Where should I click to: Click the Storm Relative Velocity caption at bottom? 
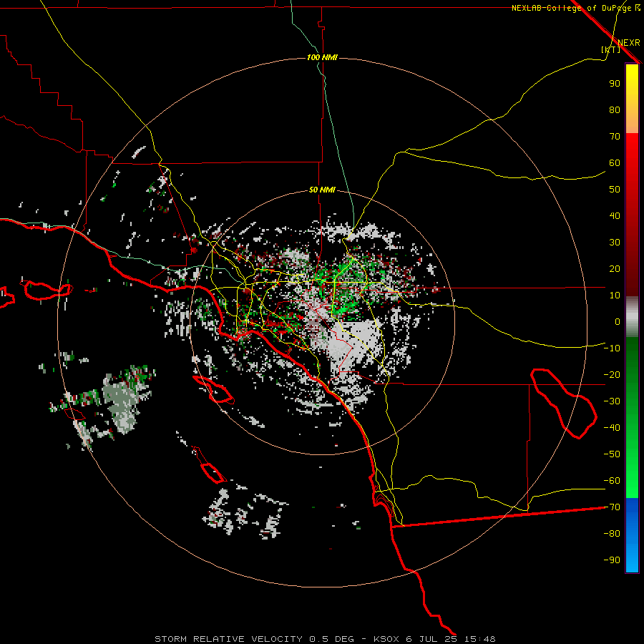coord(325,639)
